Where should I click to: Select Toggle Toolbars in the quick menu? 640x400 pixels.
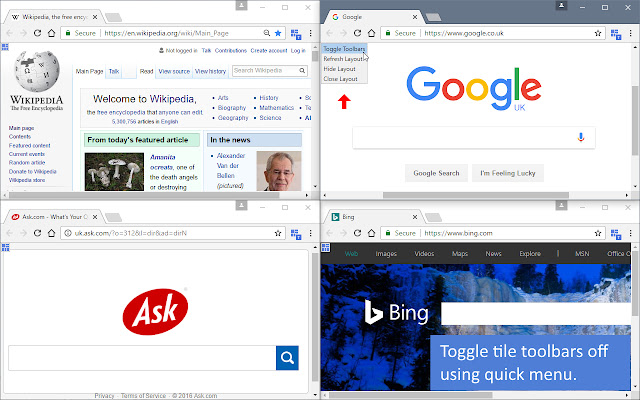tap(344, 49)
